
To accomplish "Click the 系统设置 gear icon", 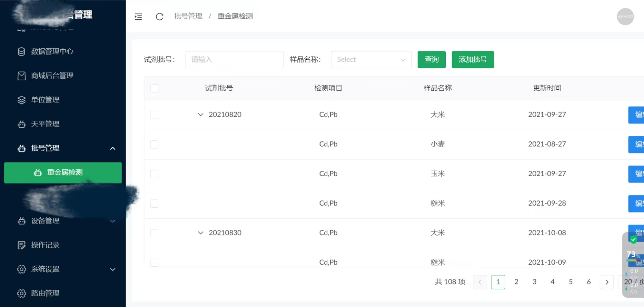I will pyautogui.click(x=21, y=269).
